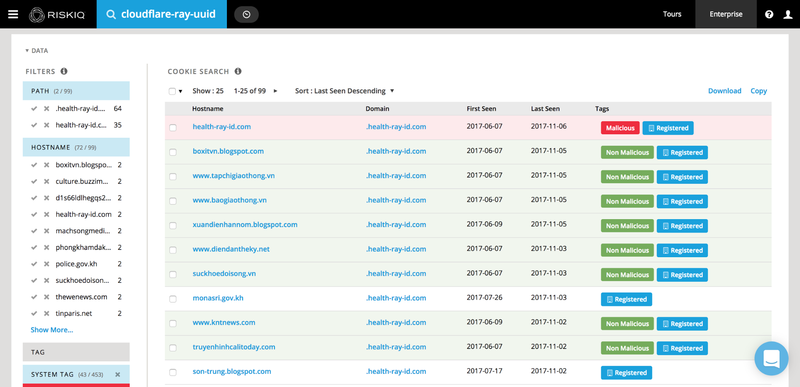Collapse the DATA section

coord(36,50)
